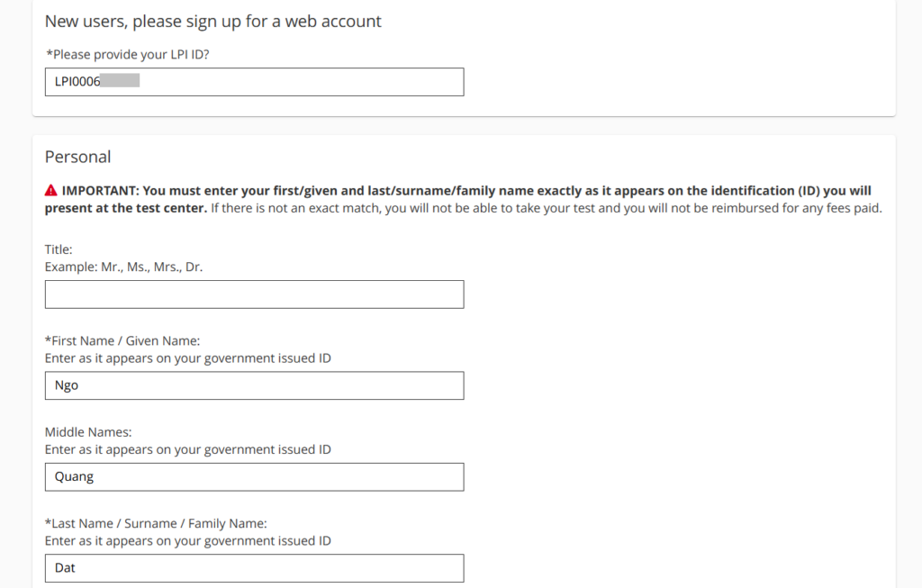Click the 'Title:' field label
The height and width of the screenshot is (588, 922).
[59, 249]
